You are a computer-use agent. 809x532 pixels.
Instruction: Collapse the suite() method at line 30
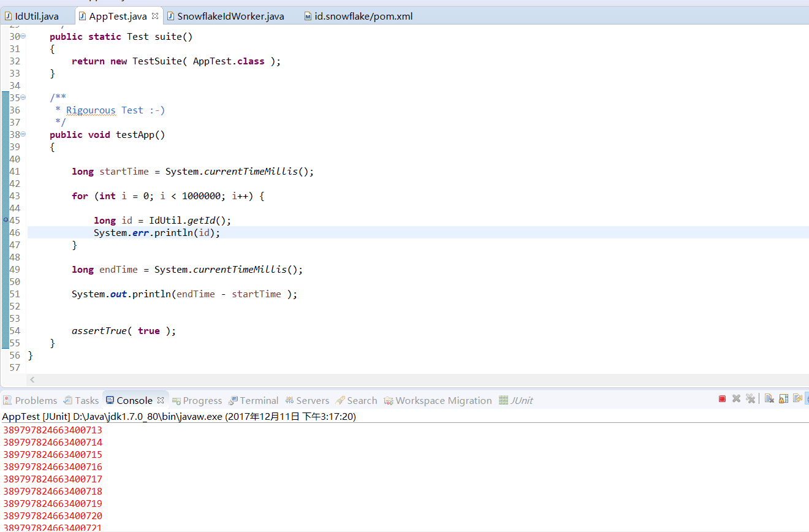[x=23, y=36]
